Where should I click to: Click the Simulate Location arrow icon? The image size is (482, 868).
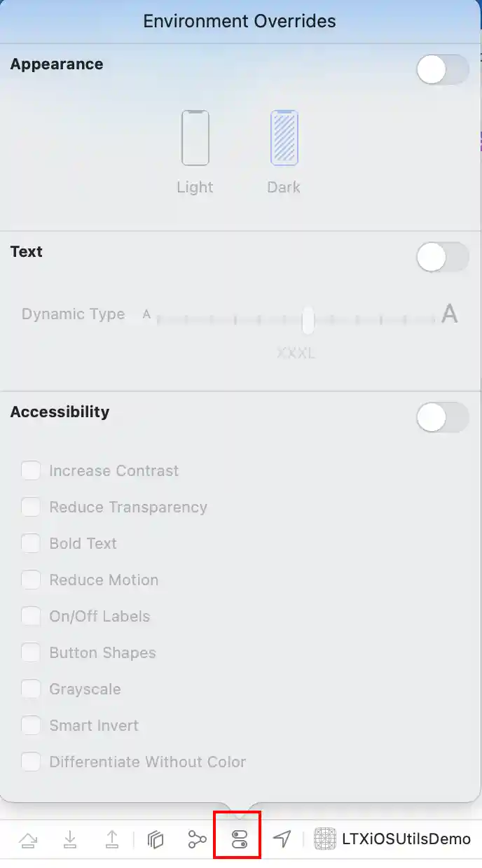pyautogui.click(x=282, y=839)
